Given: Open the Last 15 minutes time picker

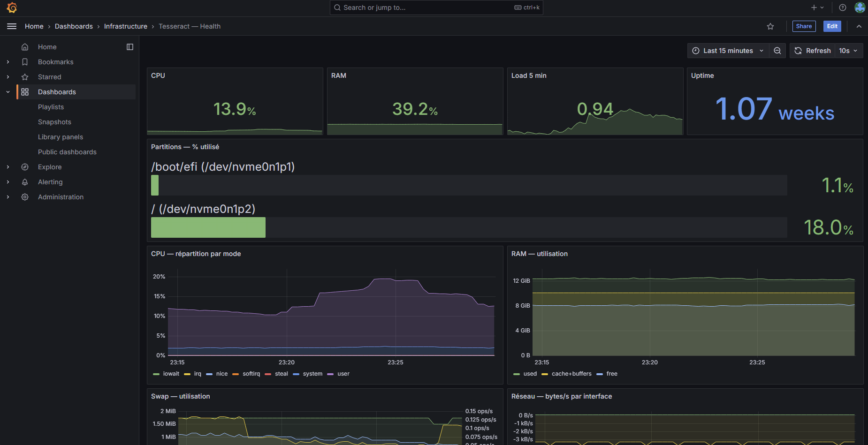Looking at the screenshot, I should click(728, 51).
